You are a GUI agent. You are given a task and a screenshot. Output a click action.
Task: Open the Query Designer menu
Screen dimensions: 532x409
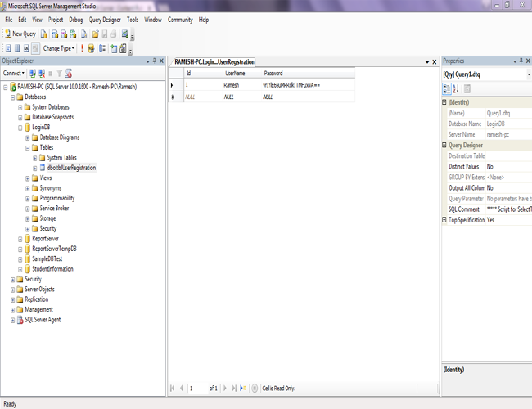105,20
